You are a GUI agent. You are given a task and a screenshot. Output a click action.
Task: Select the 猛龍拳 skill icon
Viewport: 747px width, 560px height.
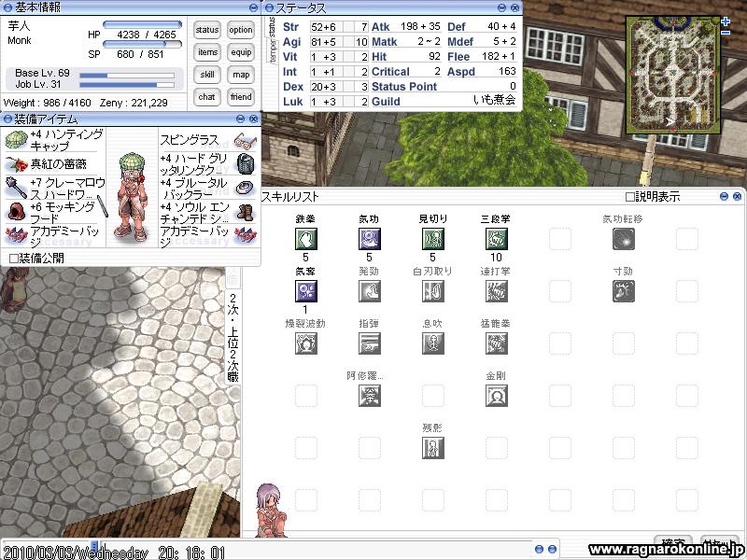pyautogui.click(x=497, y=343)
